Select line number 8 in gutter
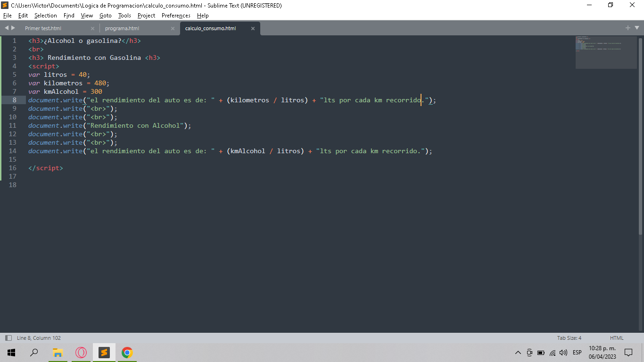This screenshot has width=644, height=362. click(x=15, y=100)
